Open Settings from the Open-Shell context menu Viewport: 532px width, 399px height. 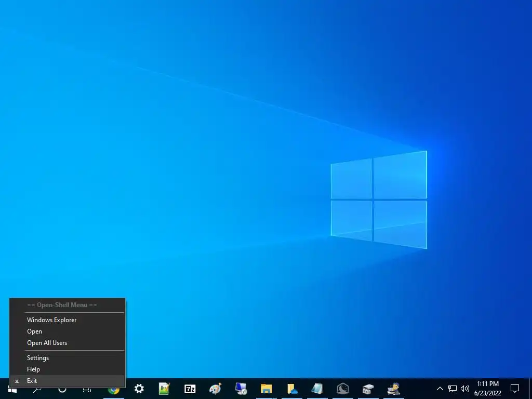67,358
